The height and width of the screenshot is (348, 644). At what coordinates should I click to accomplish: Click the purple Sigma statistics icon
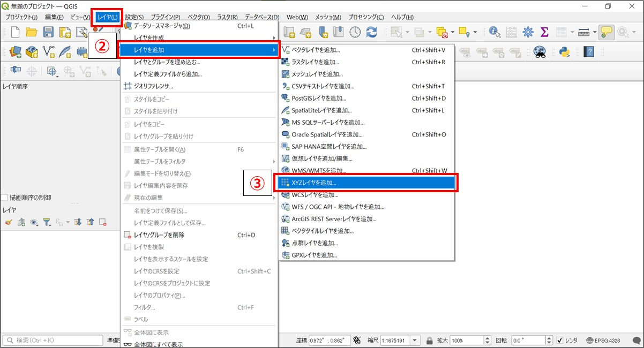[544, 32]
